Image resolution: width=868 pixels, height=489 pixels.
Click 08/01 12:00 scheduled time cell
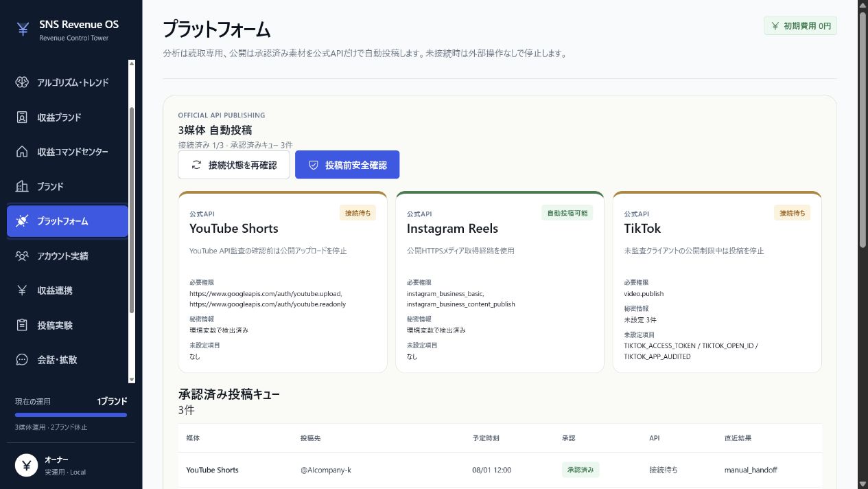(x=491, y=470)
